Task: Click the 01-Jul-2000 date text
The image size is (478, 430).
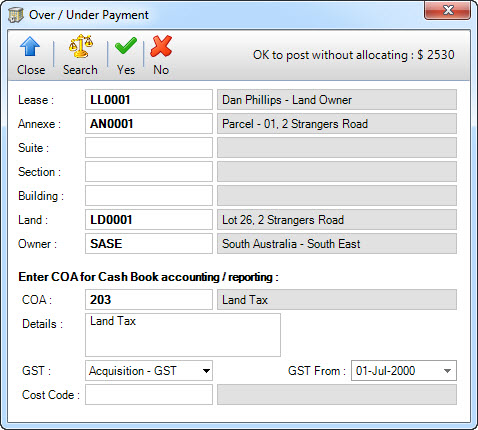Action: [385, 371]
